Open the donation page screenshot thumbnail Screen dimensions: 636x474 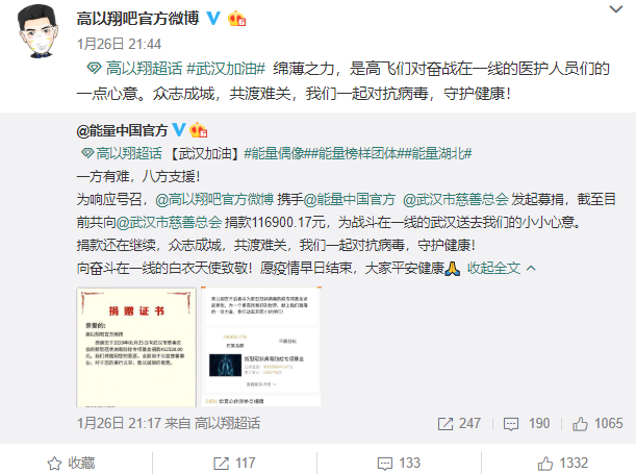(x=261, y=347)
